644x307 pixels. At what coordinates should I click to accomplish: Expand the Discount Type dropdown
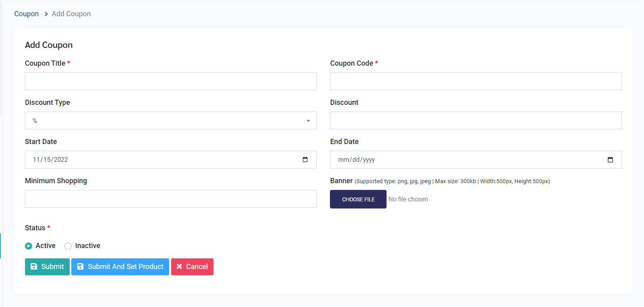tap(170, 121)
